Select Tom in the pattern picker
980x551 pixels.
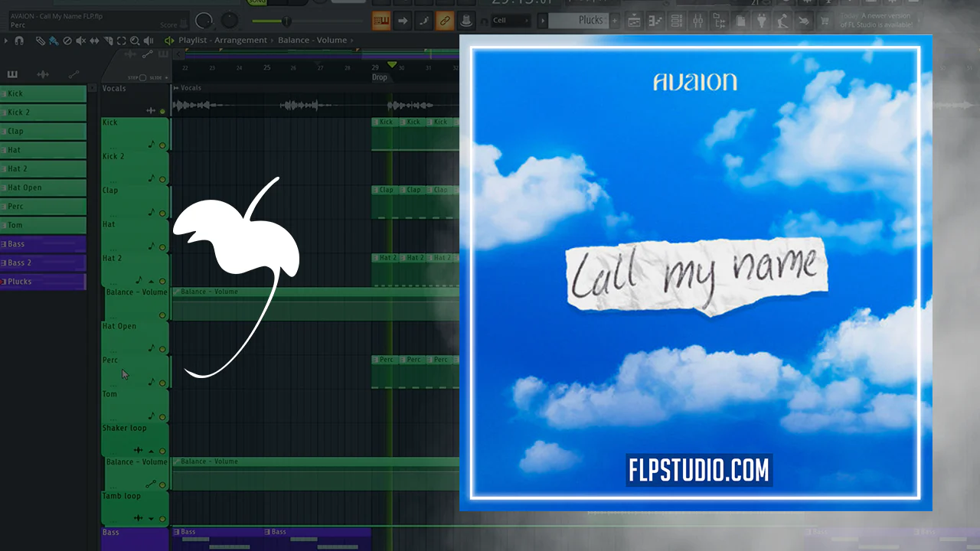point(43,225)
